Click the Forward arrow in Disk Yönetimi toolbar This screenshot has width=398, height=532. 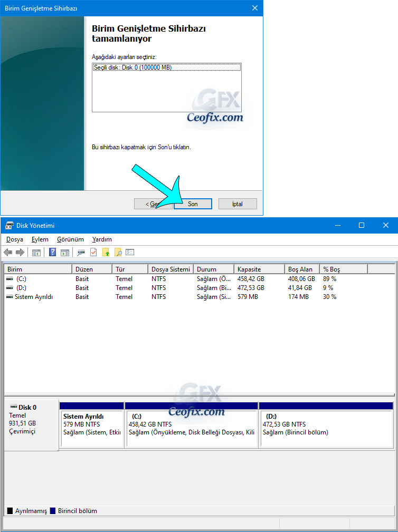(x=20, y=252)
